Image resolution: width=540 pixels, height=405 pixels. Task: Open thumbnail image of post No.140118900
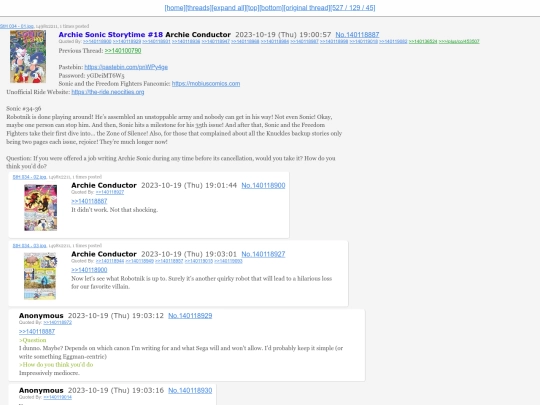click(41, 208)
